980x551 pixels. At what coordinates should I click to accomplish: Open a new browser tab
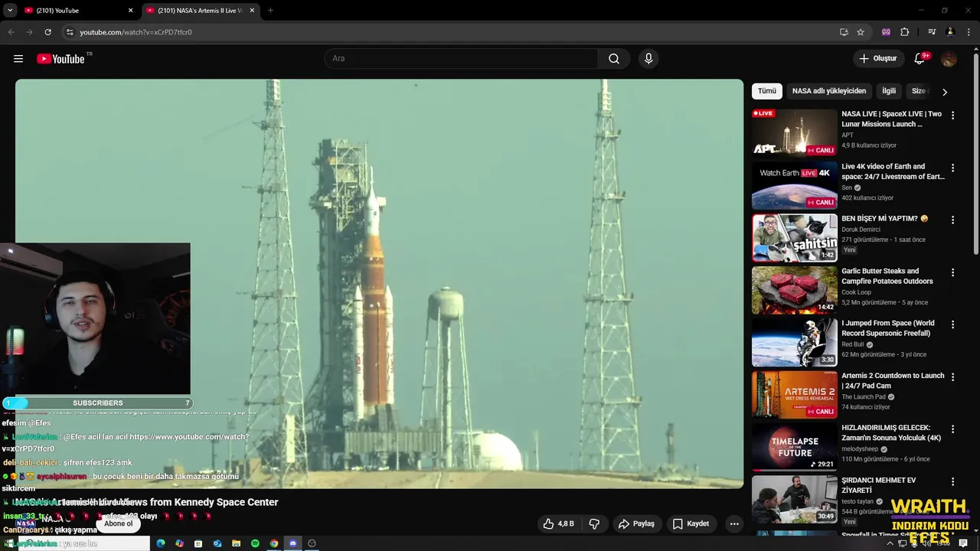coord(270,11)
